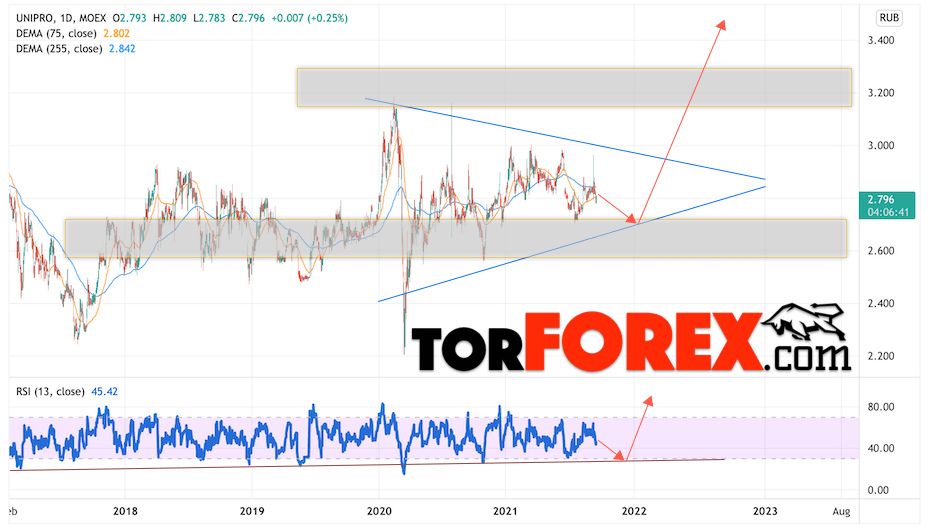Click the RSI 80.00 axis label
Image resolution: width=929 pixels, height=529 pixels.
point(881,408)
